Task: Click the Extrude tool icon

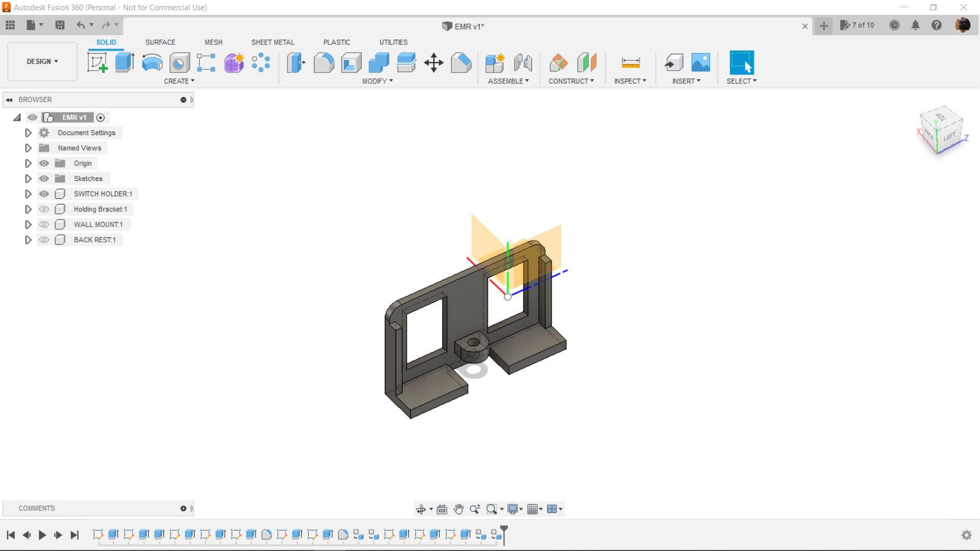Action: tap(125, 63)
